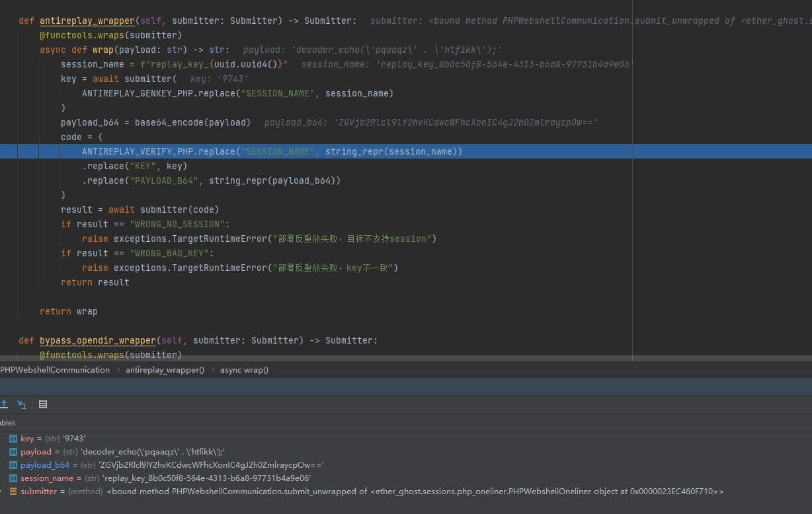812x514 pixels.
Task: Click the .replace("KEY", key) line
Action: (135, 166)
